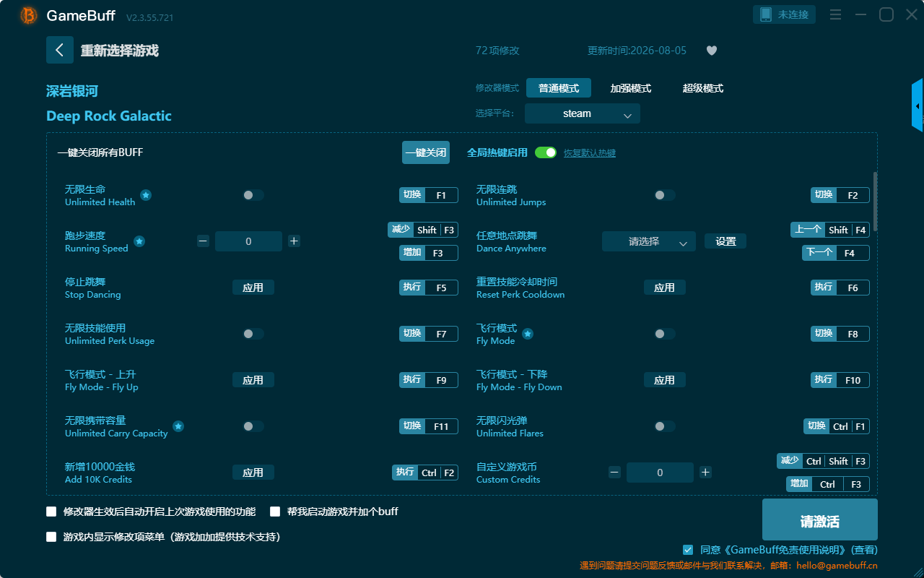The image size is (924, 578).
Task: Open the hamburger menu in title bar
Action: click(x=835, y=14)
